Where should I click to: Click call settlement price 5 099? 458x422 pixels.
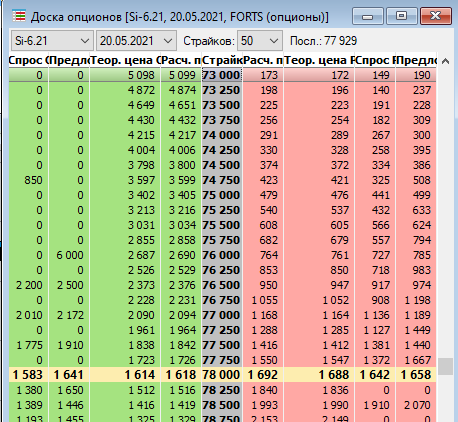click(182, 75)
